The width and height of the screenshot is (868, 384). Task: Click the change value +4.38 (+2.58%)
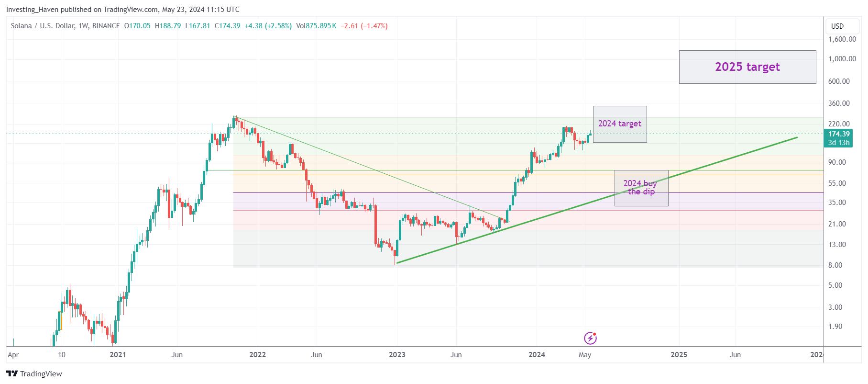[x=268, y=26]
